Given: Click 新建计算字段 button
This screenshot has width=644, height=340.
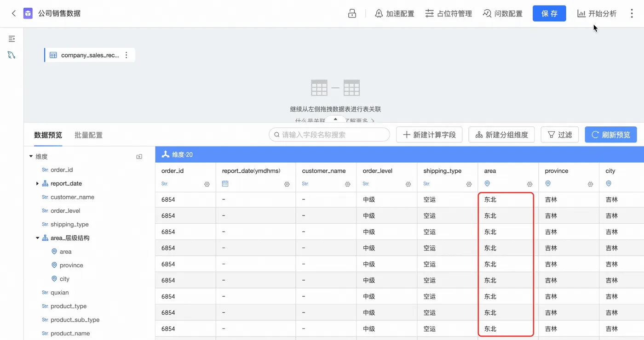Looking at the screenshot, I should (429, 135).
